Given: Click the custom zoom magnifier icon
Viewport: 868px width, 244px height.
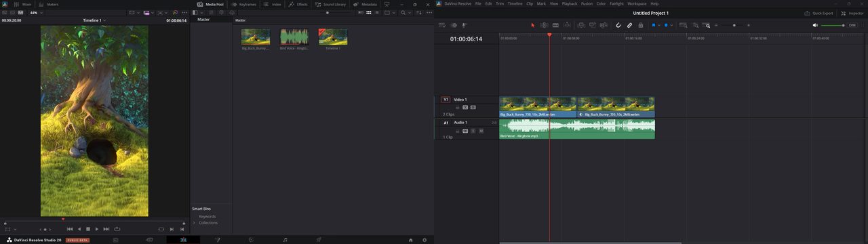Looking at the screenshot, I should coord(707,25).
